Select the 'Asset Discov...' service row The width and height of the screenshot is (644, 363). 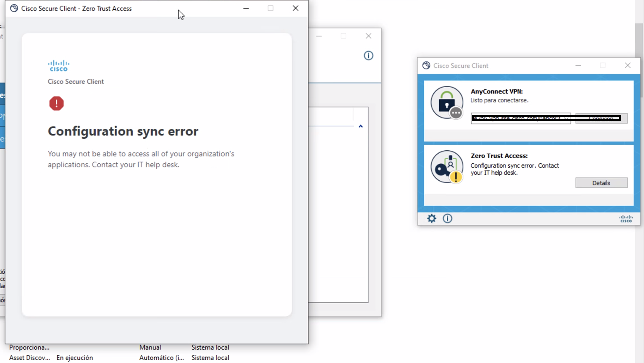click(29, 358)
